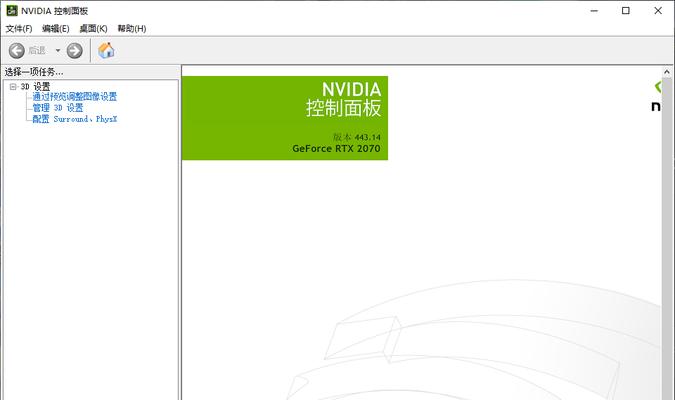Click the Forward arrow button
Viewport: 675px width, 400px height.
[x=74, y=51]
